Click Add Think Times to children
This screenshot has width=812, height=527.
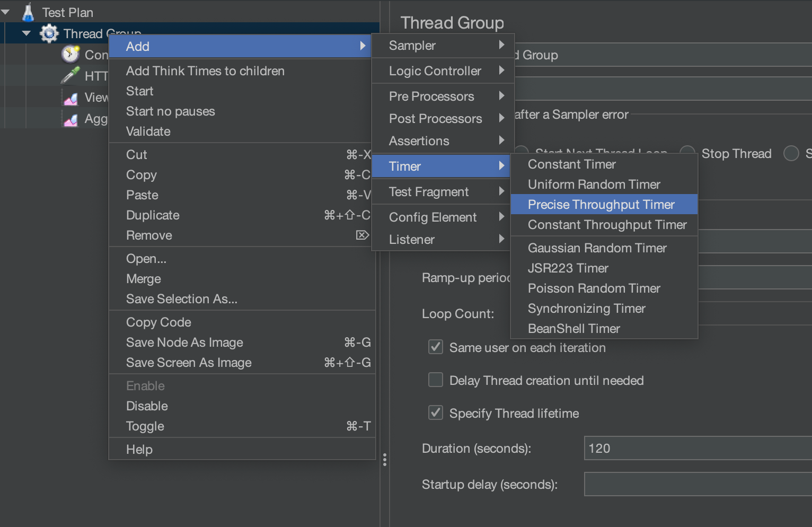[242, 71]
